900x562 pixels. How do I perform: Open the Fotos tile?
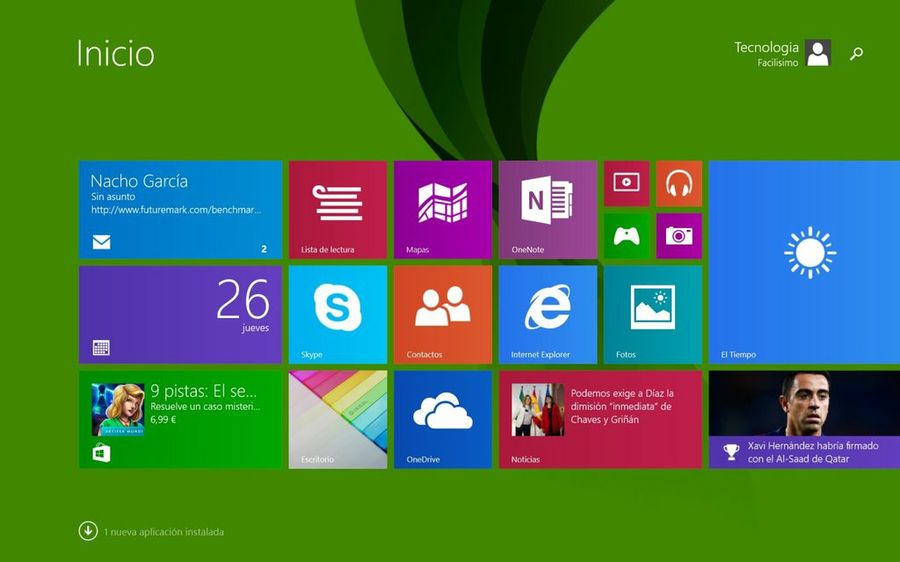point(652,314)
